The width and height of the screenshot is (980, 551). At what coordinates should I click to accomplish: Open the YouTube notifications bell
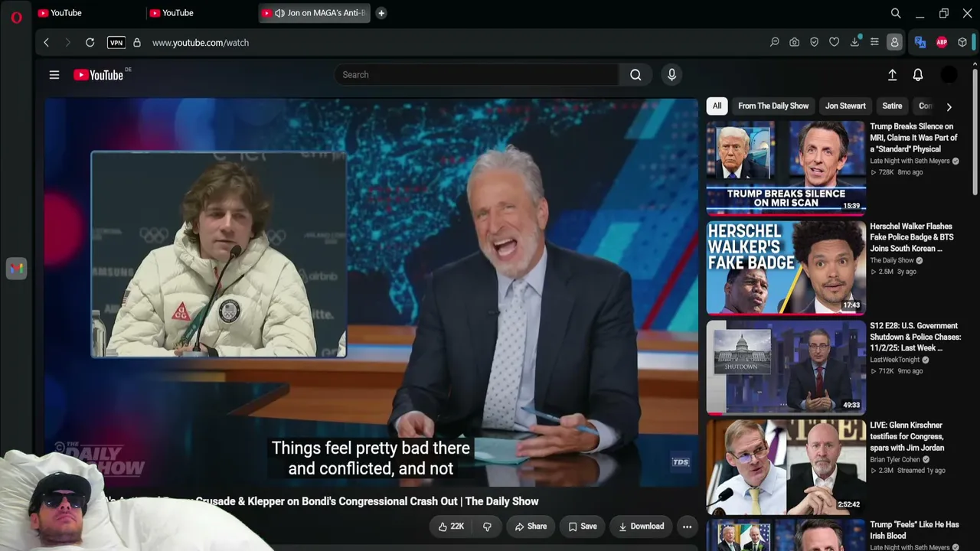(x=918, y=75)
